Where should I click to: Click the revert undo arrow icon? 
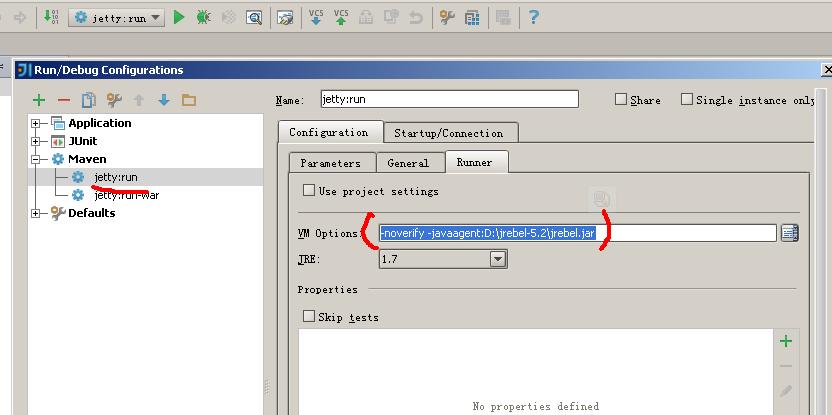(x=416, y=18)
